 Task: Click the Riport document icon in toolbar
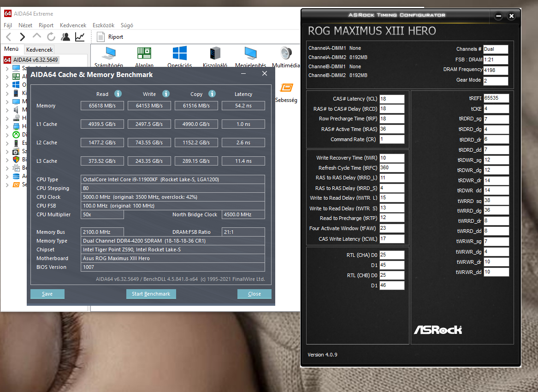pos(101,37)
